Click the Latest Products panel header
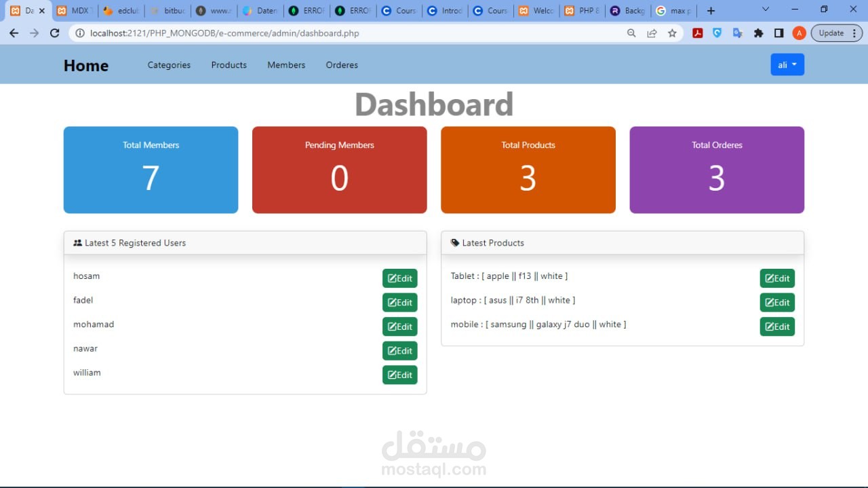The image size is (868, 488). click(x=623, y=243)
